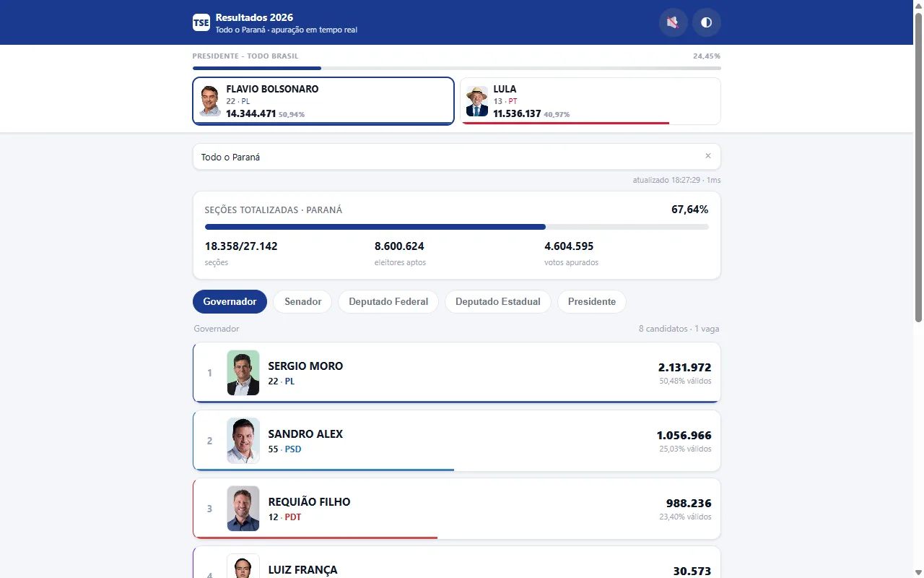Click the 8 candidatos · 1 vaga label
The image size is (924, 578).
pyautogui.click(x=679, y=329)
